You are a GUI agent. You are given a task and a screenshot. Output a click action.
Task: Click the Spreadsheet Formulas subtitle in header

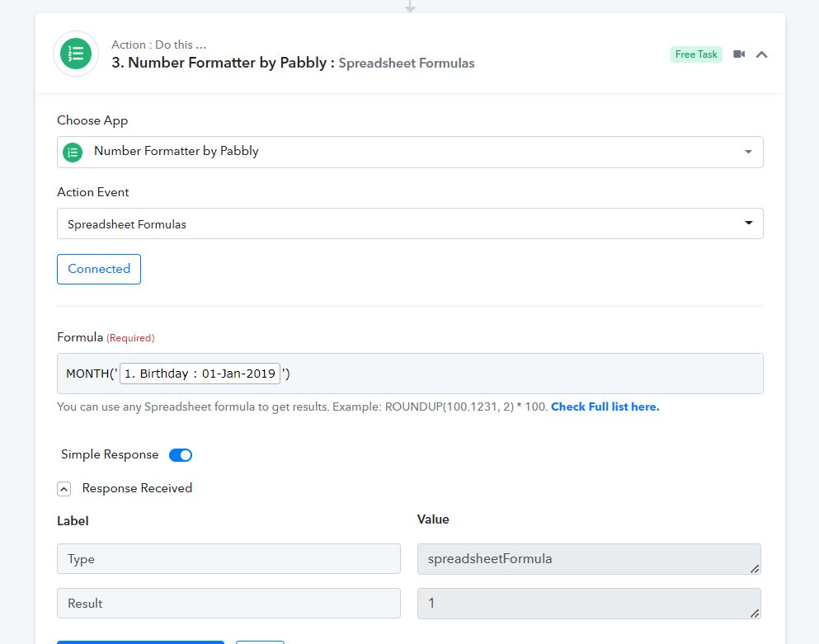(x=407, y=63)
